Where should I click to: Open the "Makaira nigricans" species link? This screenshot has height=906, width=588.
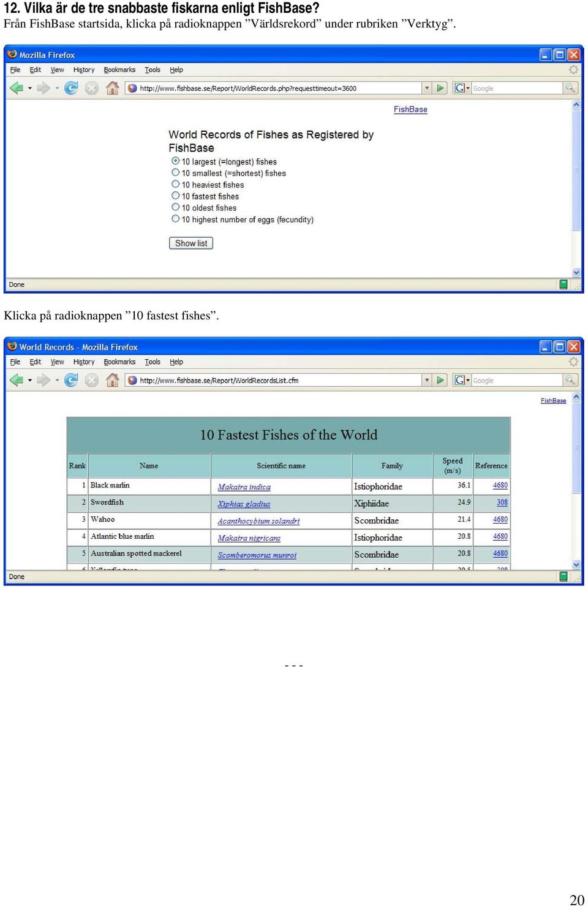tap(249, 538)
